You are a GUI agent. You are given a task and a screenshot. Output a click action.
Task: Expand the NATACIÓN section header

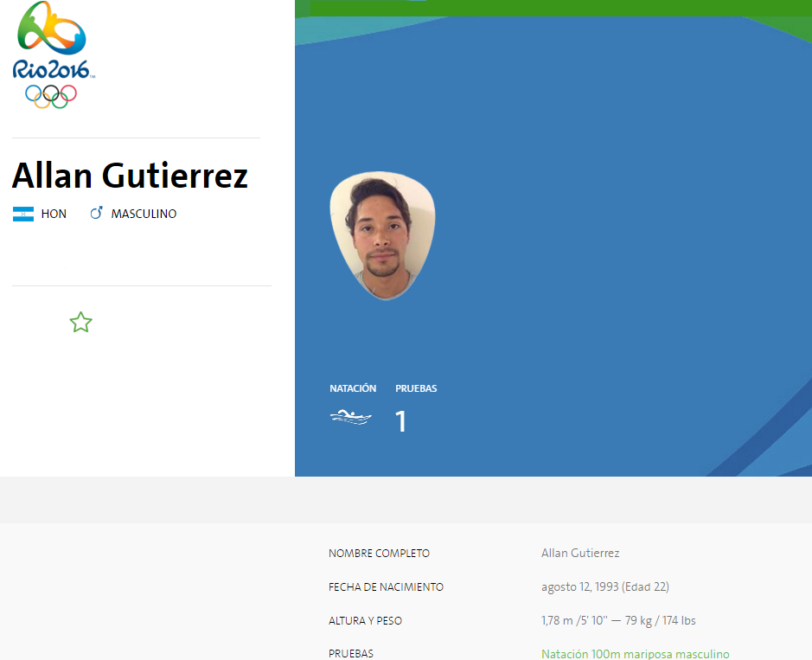coord(353,388)
